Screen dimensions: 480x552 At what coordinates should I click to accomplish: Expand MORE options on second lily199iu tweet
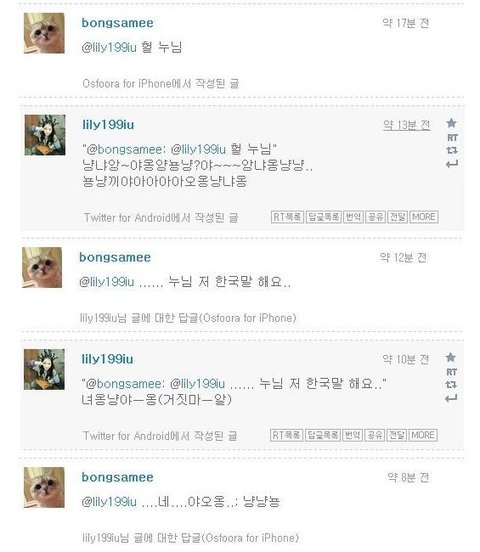423,435
